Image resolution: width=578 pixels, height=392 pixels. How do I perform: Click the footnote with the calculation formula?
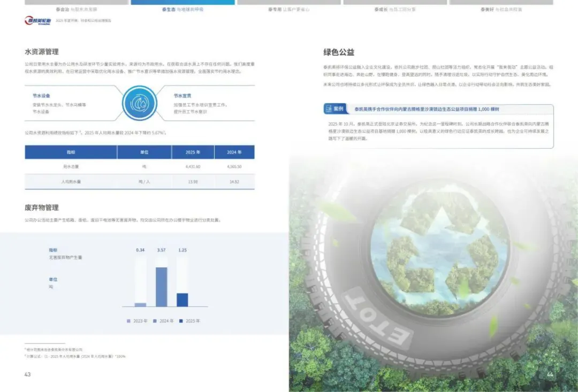(x=75, y=356)
